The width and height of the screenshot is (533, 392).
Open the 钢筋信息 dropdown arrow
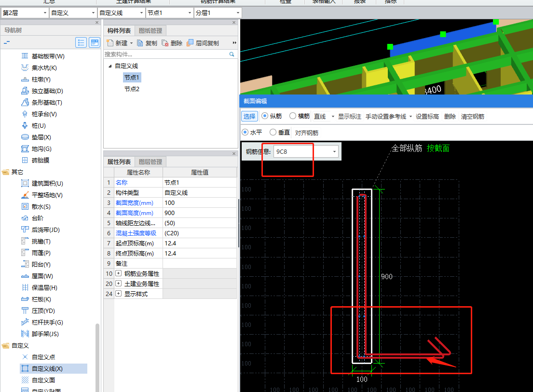[x=334, y=151]
